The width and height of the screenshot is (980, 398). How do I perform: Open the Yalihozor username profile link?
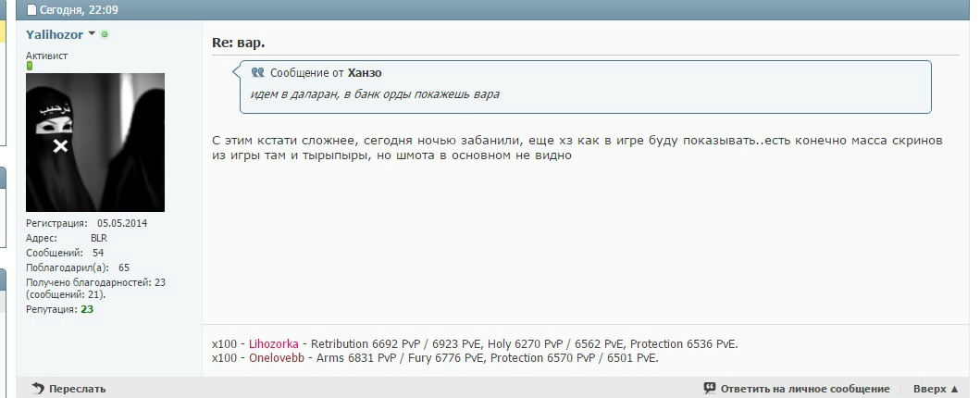[55, 34]
